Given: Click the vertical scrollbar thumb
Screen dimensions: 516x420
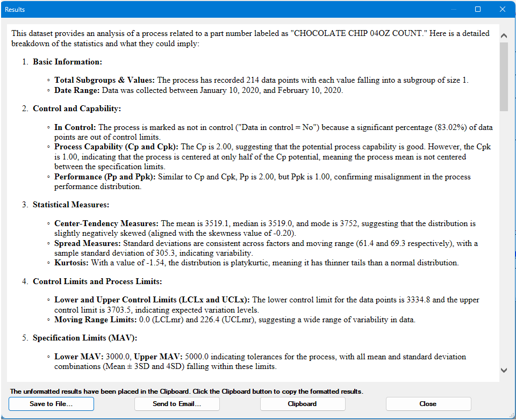Looking at the screenshot, I should coord(504,76).
